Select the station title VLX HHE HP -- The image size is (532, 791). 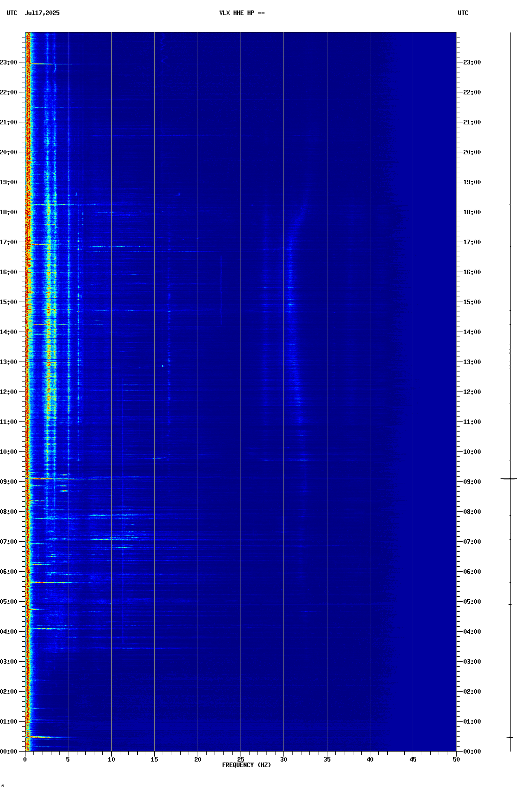(242, 13)
